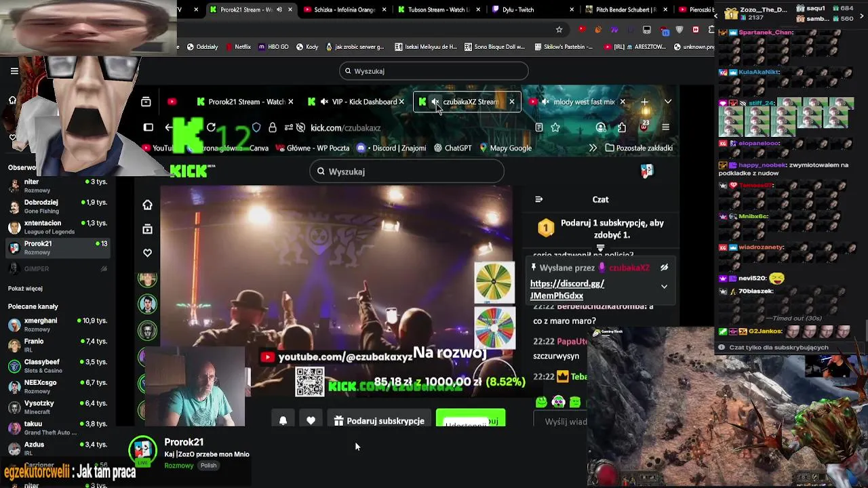Unmute the czubakaXZ Stream tab speaker icon
Image resolution: width=868 pixels, height=488 pixels.
435,102
